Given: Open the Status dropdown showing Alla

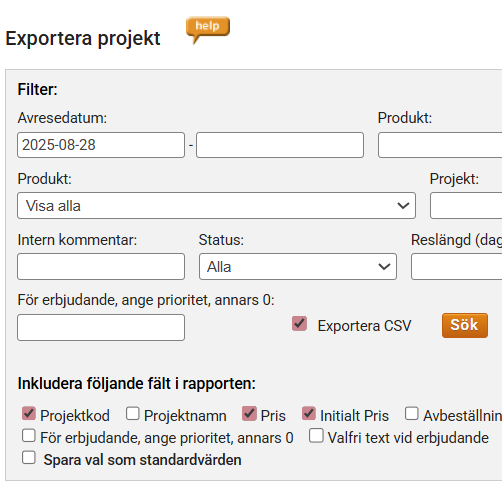Looking at the screenshot, I should click(298, 266).
